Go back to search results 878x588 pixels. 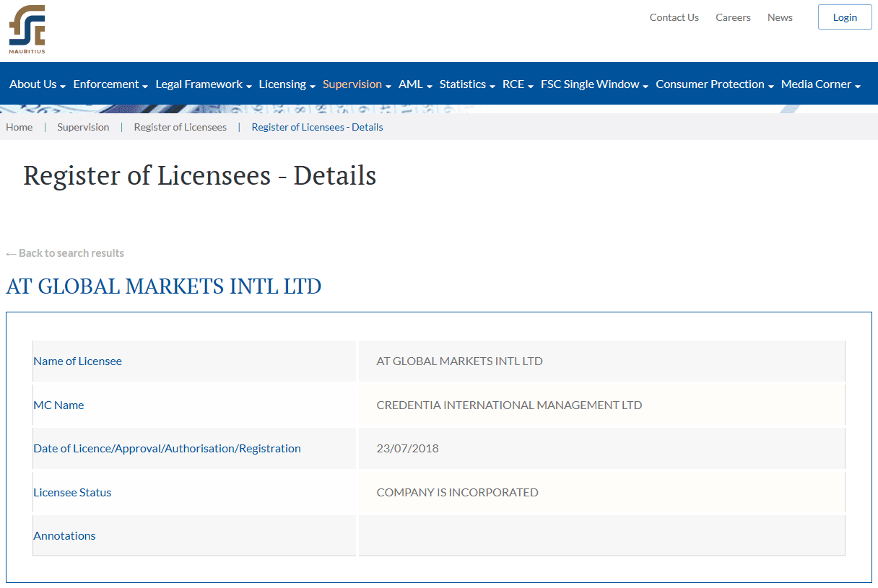pyautogui.click(x=65, y=253)
